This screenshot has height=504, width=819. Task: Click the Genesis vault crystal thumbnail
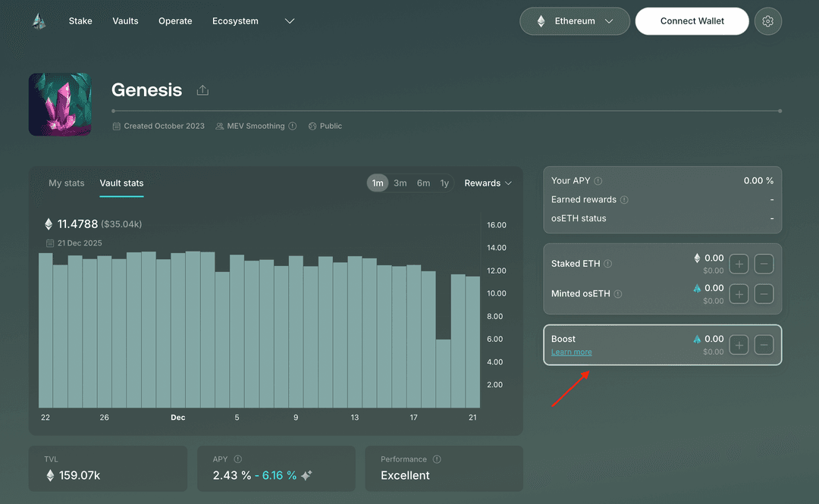pyautogui.click(x=60, y=105)
